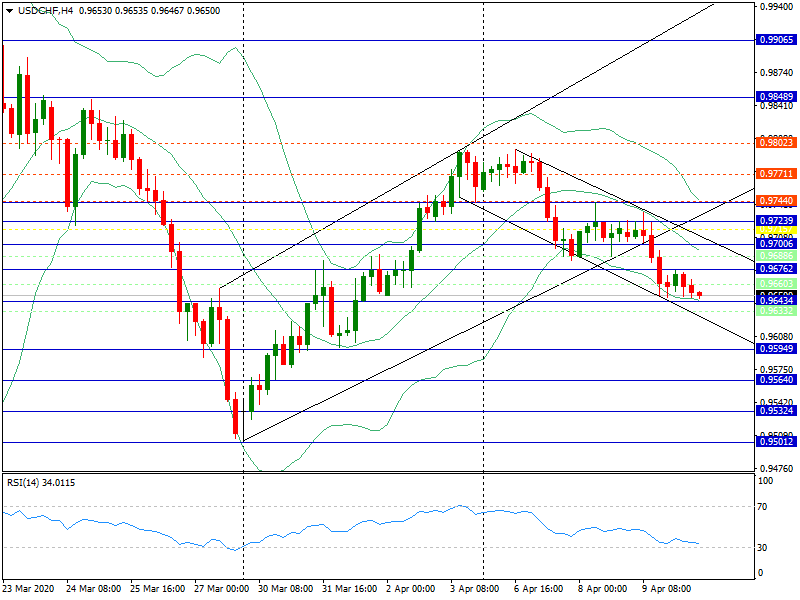Image resolution: width=800 pixels, height=600 pixels.
Task: Select the 0.95324 price level label
Action: point(776,411)
